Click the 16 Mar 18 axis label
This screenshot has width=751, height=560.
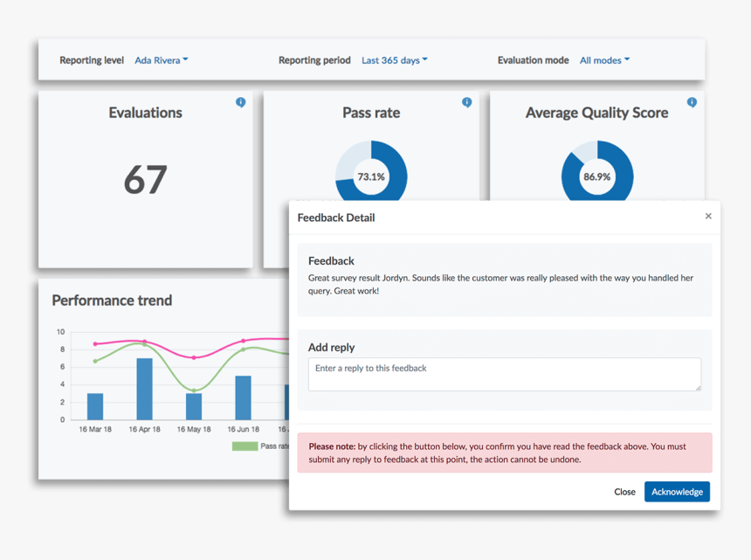pos(95,429)
